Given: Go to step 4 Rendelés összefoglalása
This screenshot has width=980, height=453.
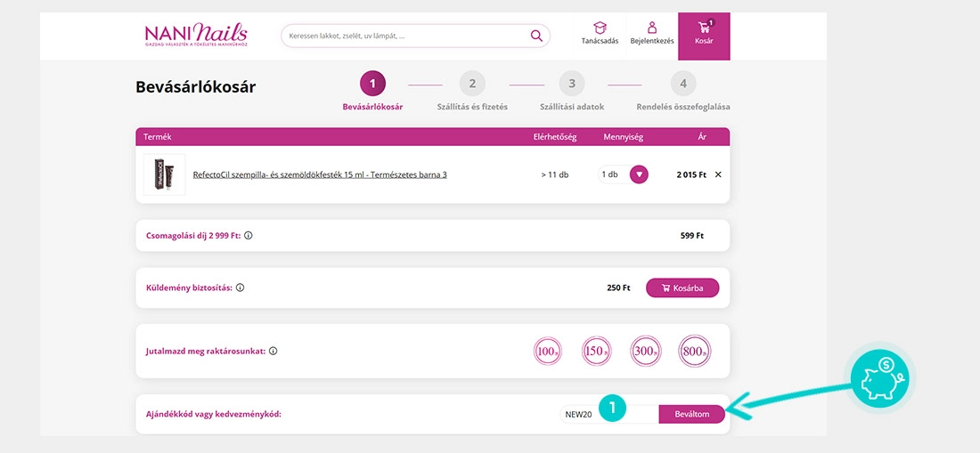Looking at the screenshot, I should 683,92.
